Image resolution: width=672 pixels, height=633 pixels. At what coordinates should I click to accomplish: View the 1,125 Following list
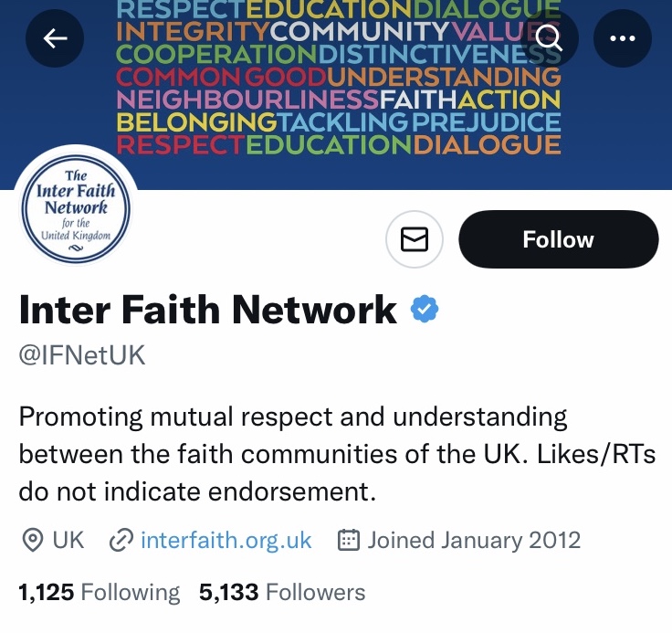point(99,592)
